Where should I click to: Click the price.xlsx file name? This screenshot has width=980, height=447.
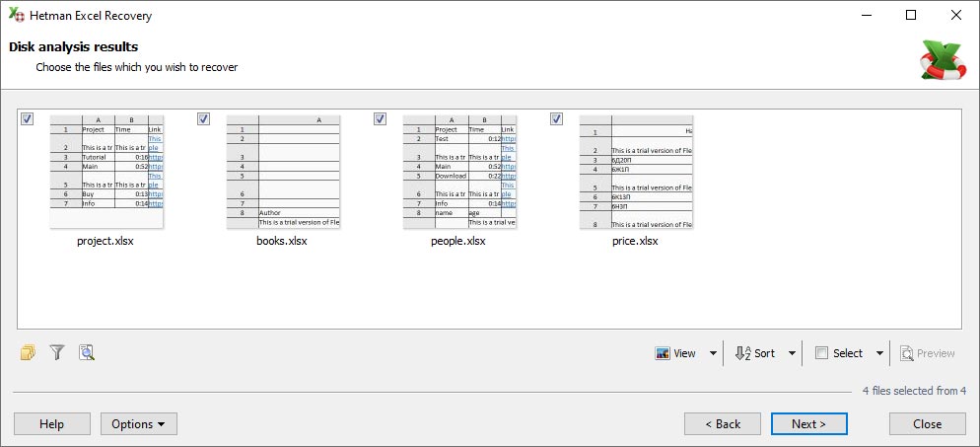(635, 241)
